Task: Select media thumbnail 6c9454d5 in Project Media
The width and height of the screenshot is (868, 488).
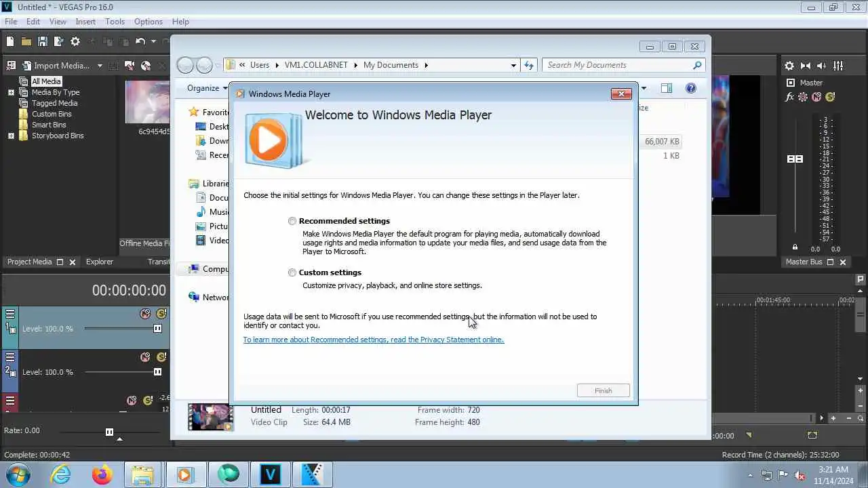Action: click(147, 102)
